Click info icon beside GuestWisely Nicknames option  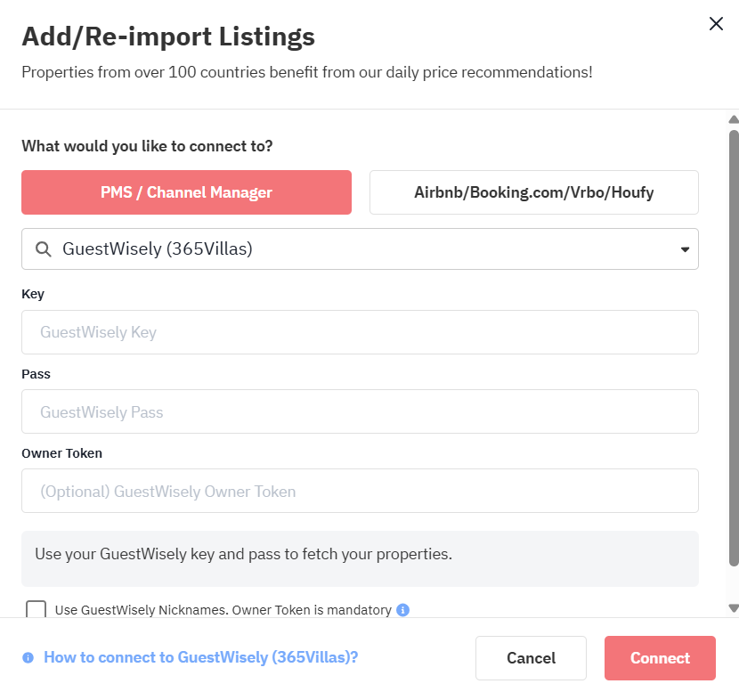(x=402, y=610)
